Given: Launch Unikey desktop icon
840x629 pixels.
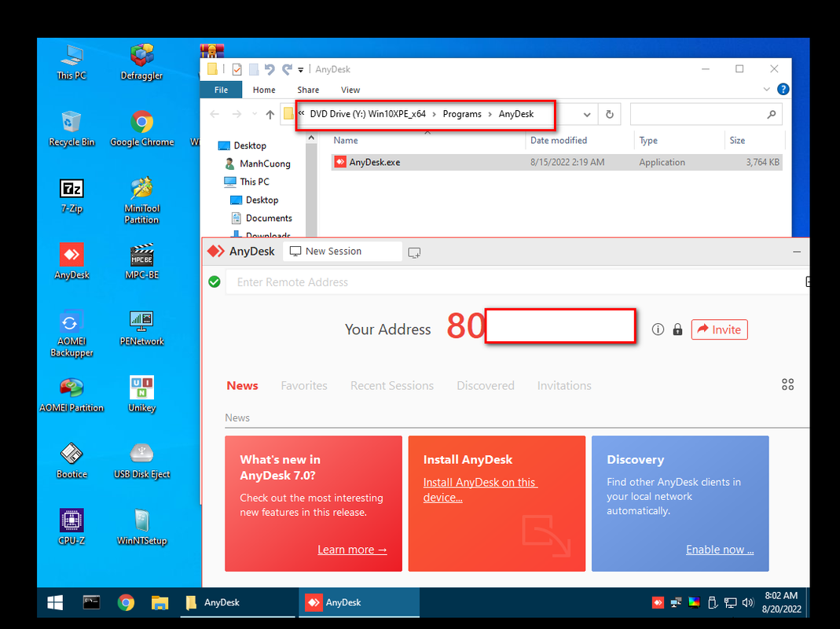Looking at the screenshot, I should (x=142, y=394).
